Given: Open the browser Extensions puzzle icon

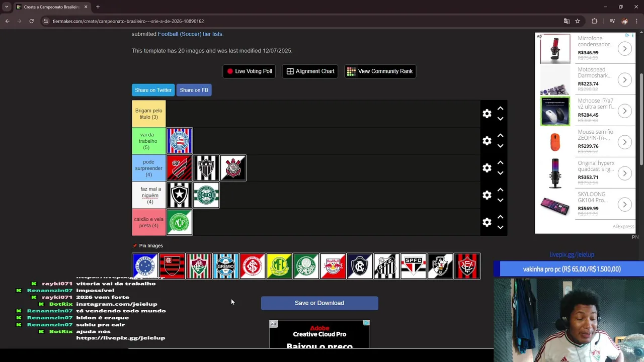Looking at the screenshot, I should [595, 21].
